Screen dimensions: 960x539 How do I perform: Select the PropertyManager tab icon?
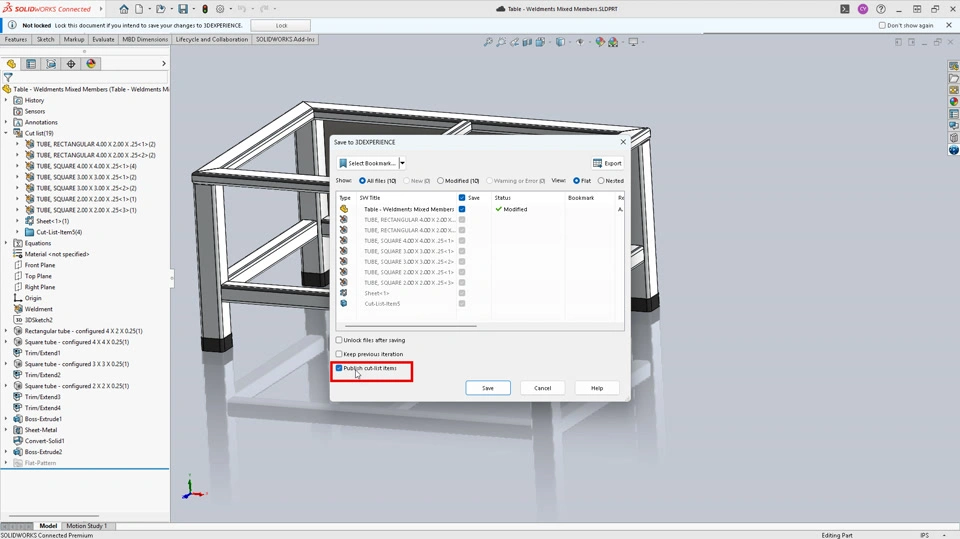coord(31,64)
